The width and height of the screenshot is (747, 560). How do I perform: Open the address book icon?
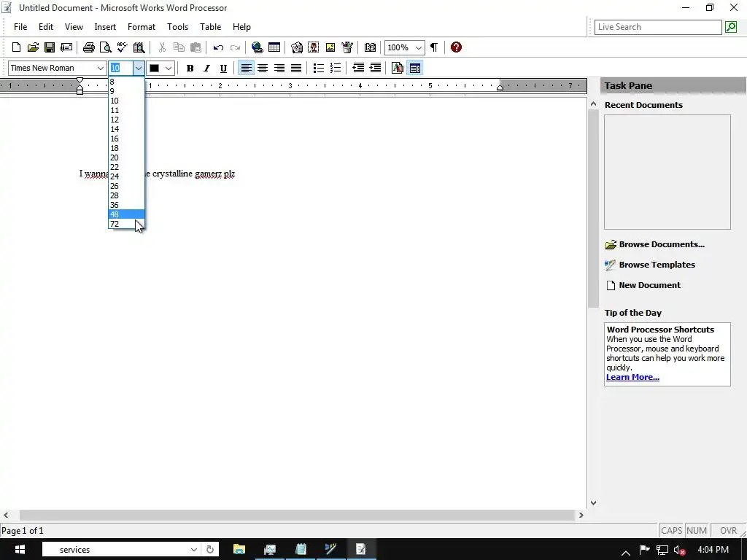(370, 47)
